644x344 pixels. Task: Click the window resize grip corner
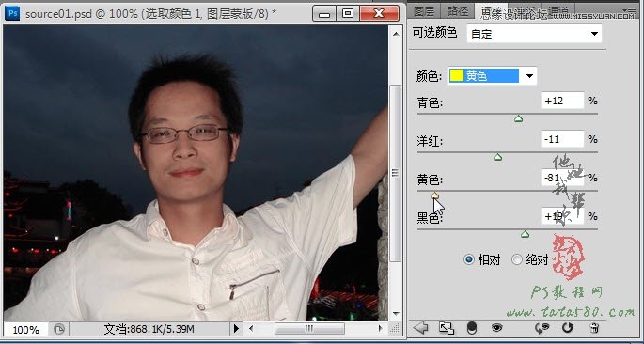(395, 328)
